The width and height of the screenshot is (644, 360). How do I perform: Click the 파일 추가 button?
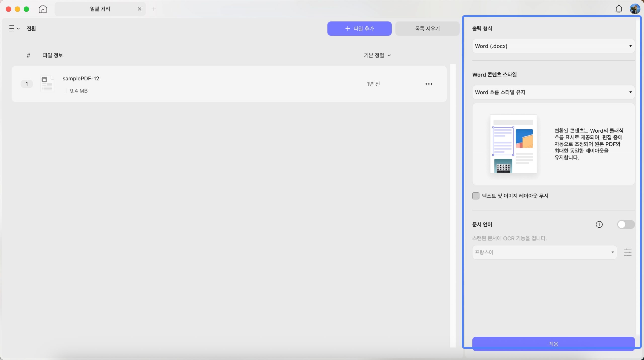[359, 28]
